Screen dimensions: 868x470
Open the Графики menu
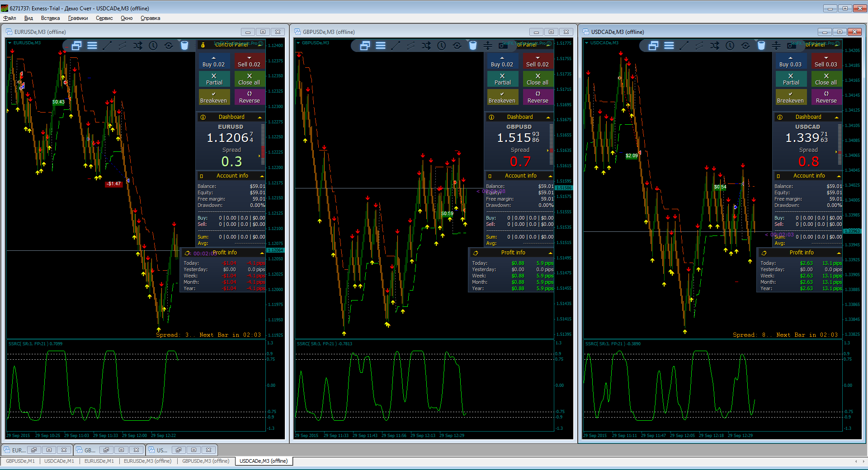78,18
